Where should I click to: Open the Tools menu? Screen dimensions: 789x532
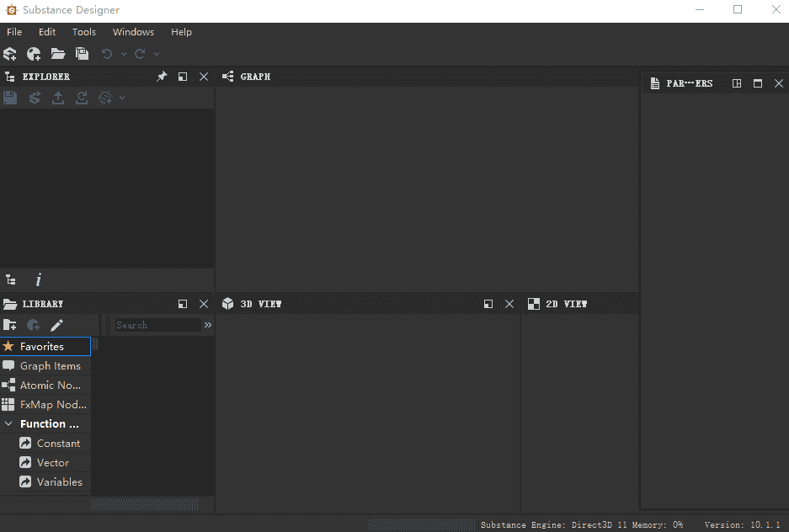pos(84,32)
